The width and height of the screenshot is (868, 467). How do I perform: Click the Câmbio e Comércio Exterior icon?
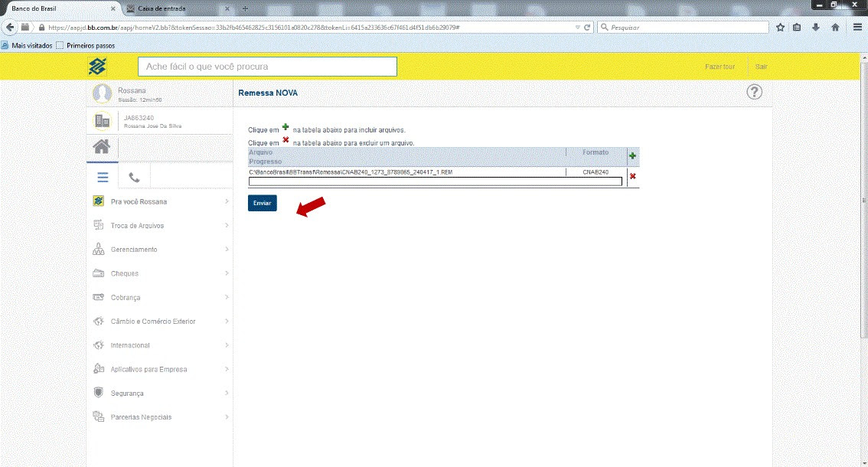99,322
